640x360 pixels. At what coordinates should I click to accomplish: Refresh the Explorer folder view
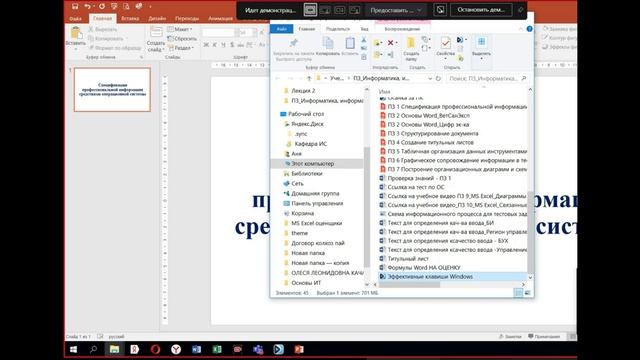tap(438, 78)
